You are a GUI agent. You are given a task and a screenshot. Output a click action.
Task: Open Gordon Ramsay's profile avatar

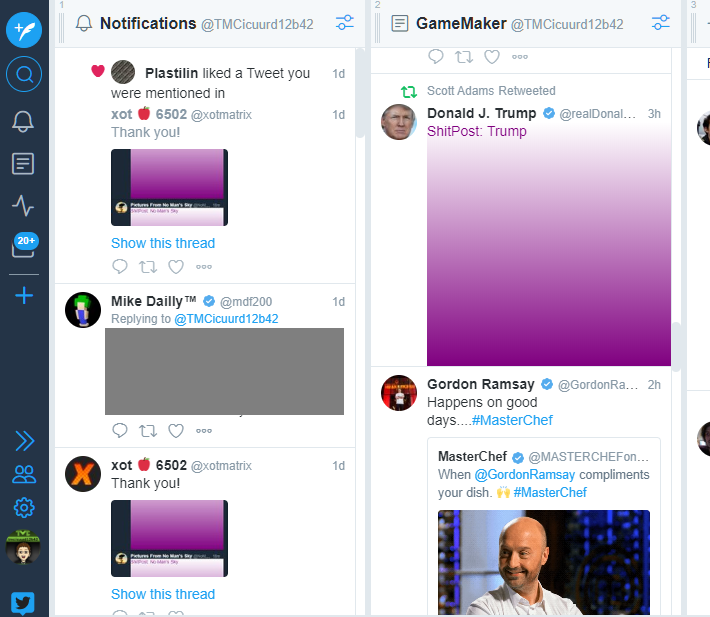point(399,393)
